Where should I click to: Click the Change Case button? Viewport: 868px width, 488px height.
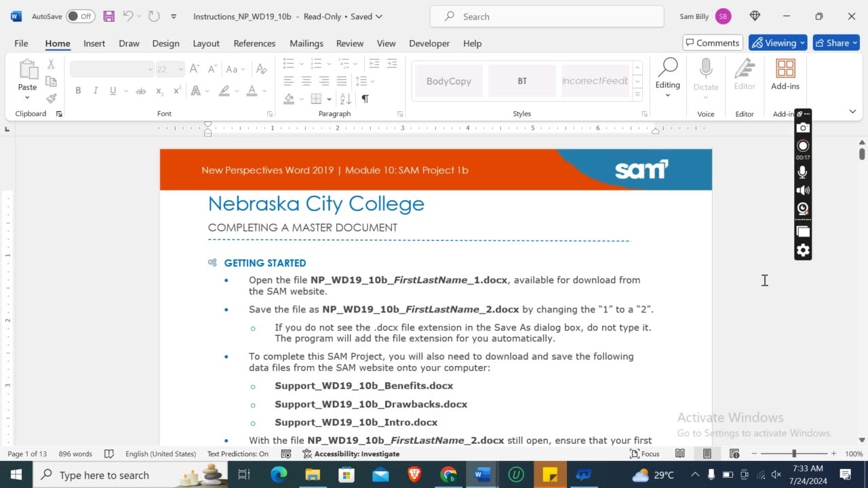(235, 69)
